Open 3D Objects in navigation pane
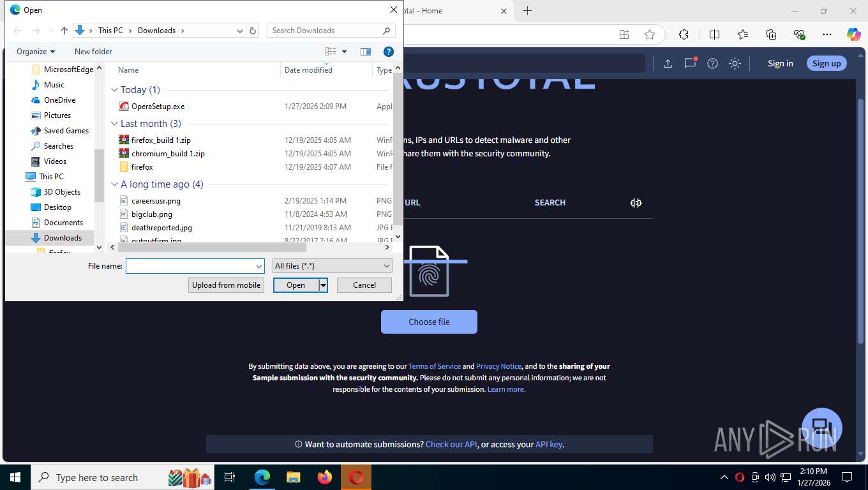The height and width of the screenshot is (490, 868). click(62, 192)
